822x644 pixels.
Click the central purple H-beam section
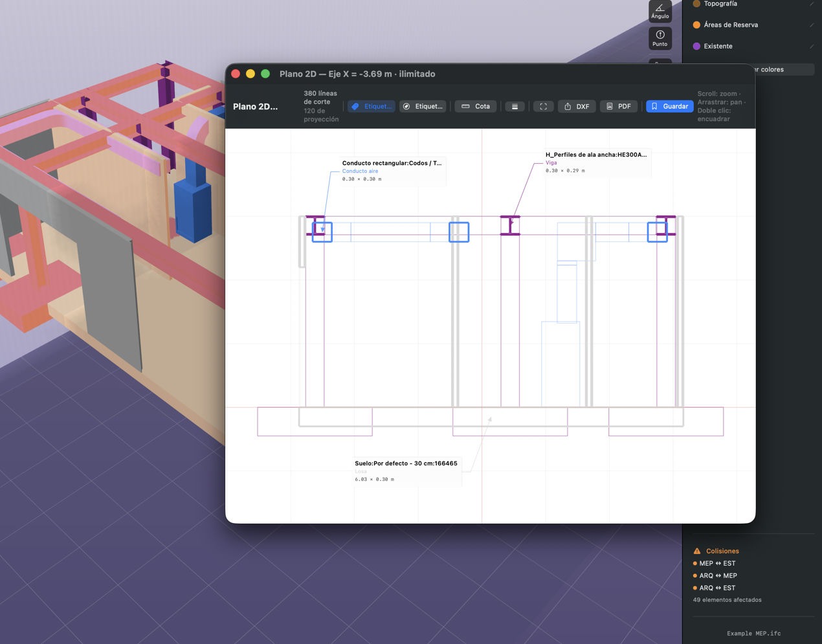(x=510, y=225)
